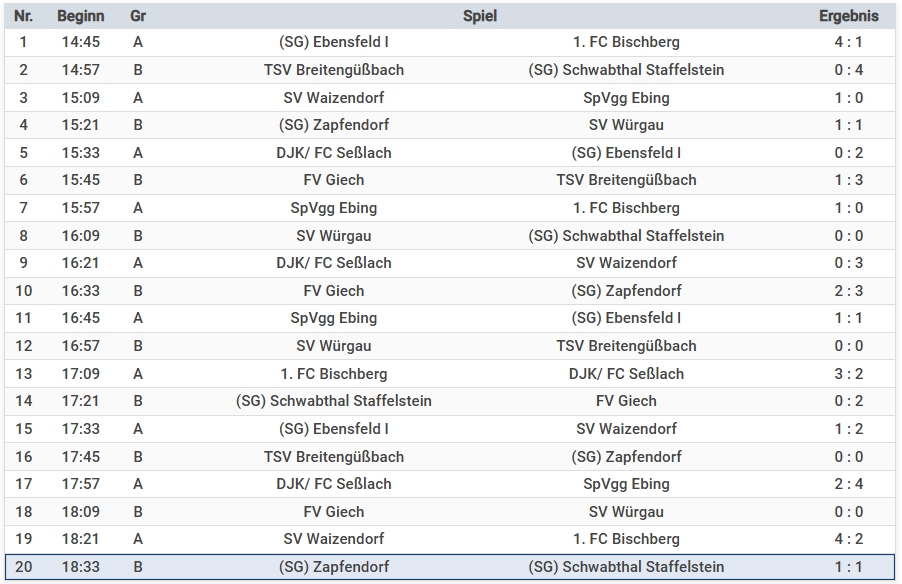Click the "Spiel" column header

(480, 16)
